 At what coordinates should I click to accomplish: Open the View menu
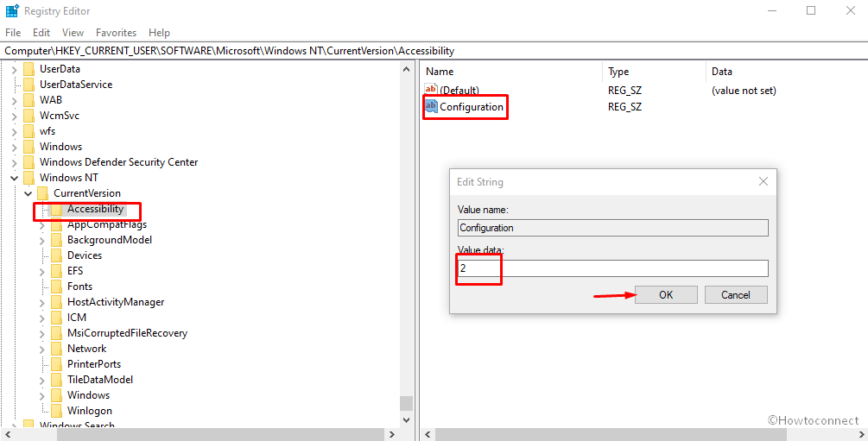[x=73, y=33]
